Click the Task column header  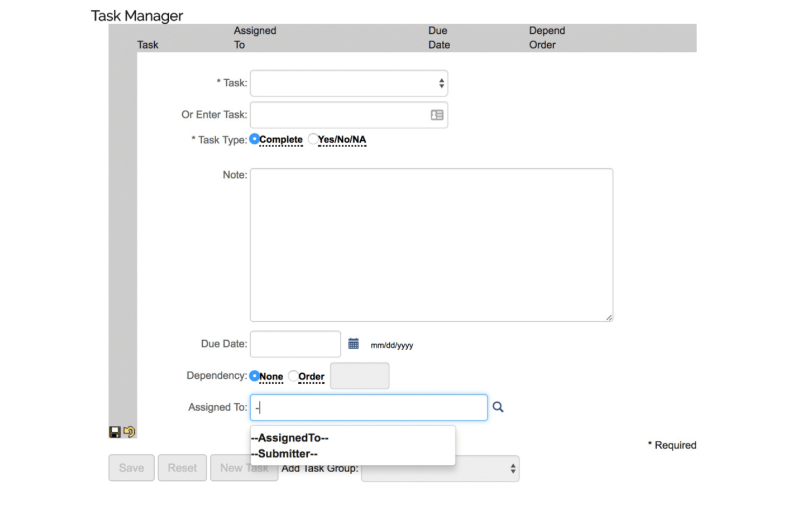(x=148, y=45)
